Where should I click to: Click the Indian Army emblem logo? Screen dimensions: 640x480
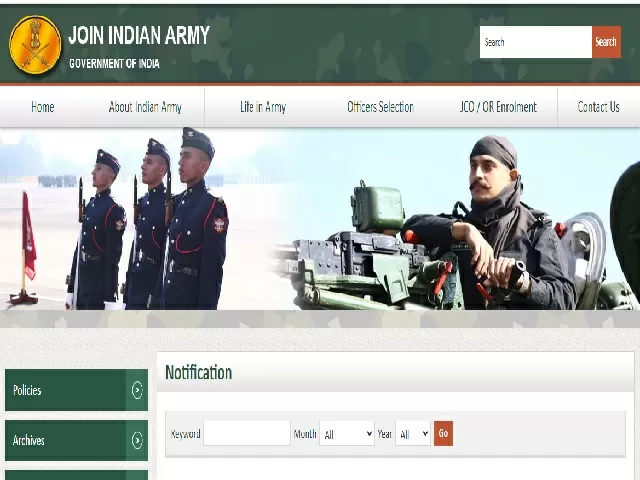(35, 45)
